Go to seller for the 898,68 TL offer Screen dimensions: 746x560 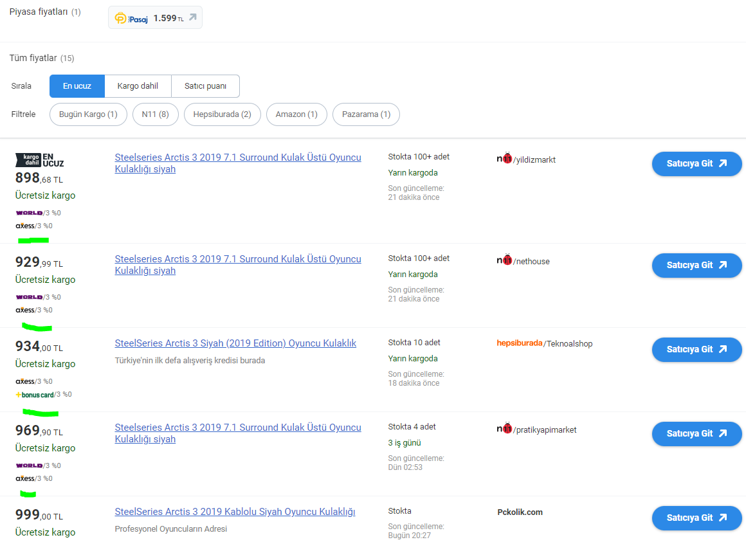[696, 164]
